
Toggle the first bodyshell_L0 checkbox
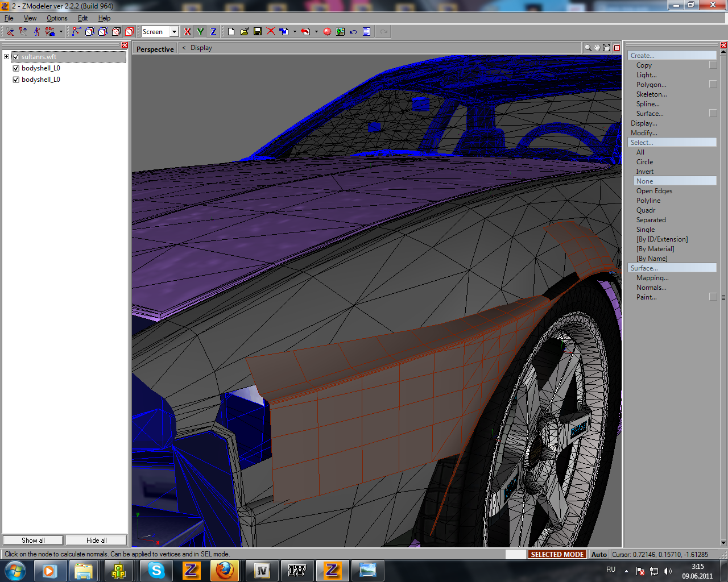click(x=16, y=68)
